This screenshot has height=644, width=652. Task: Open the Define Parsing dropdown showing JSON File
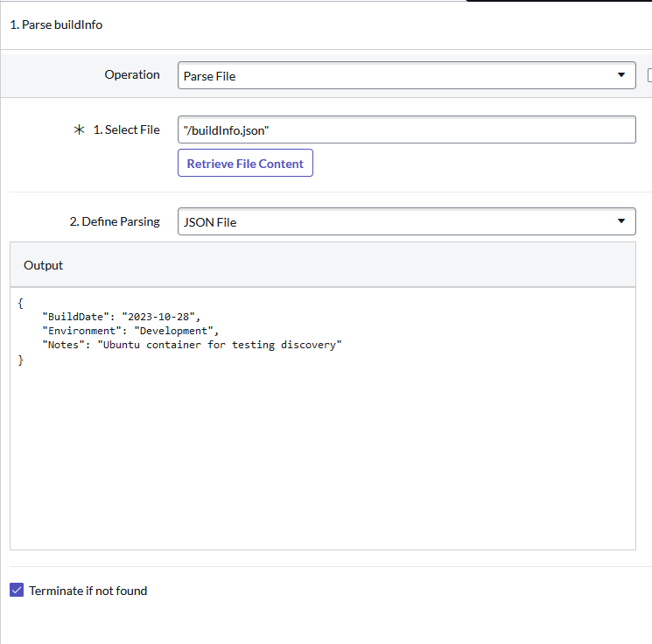(x=406, y=221)
